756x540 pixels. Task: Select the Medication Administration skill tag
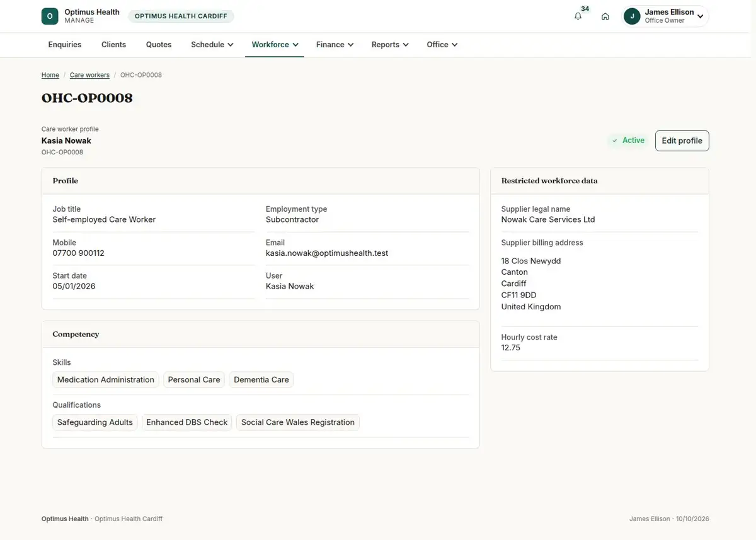click(x=106, y=380)
